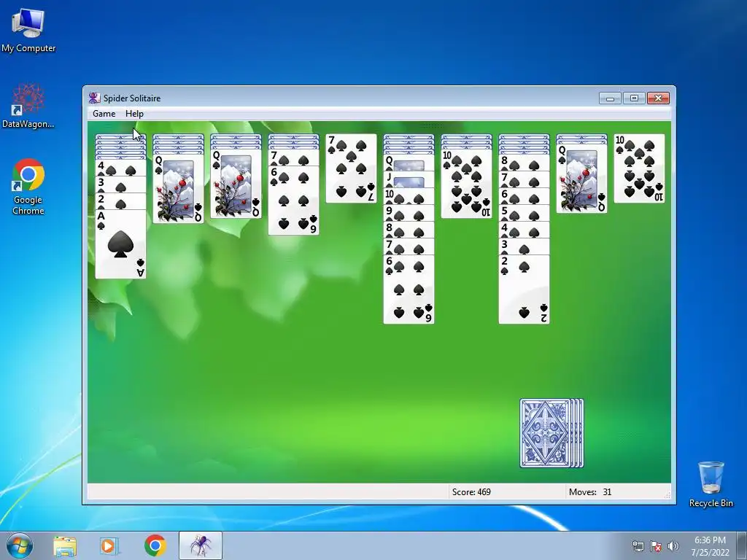Open the Game menu
Screen dimensions: 747x560
point(104,114)
